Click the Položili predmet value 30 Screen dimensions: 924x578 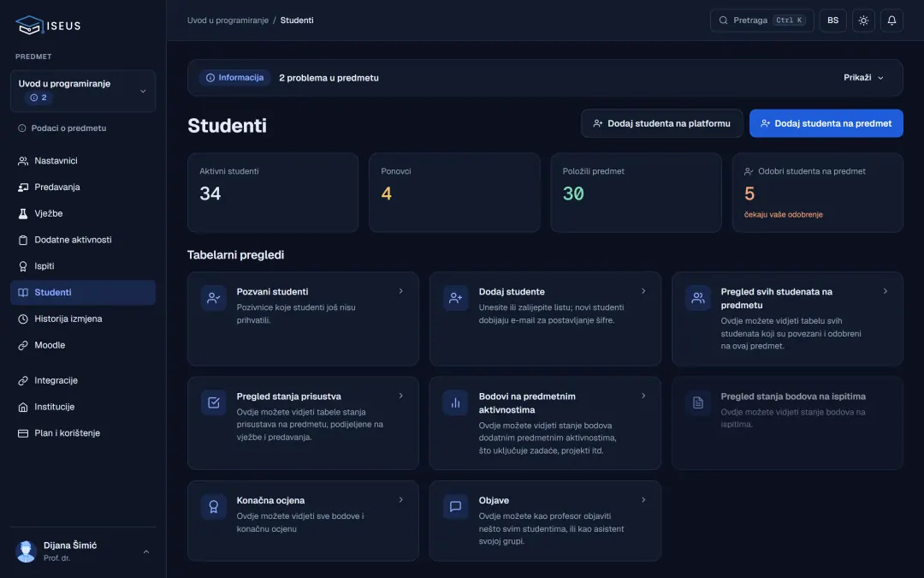click(573, 194)
